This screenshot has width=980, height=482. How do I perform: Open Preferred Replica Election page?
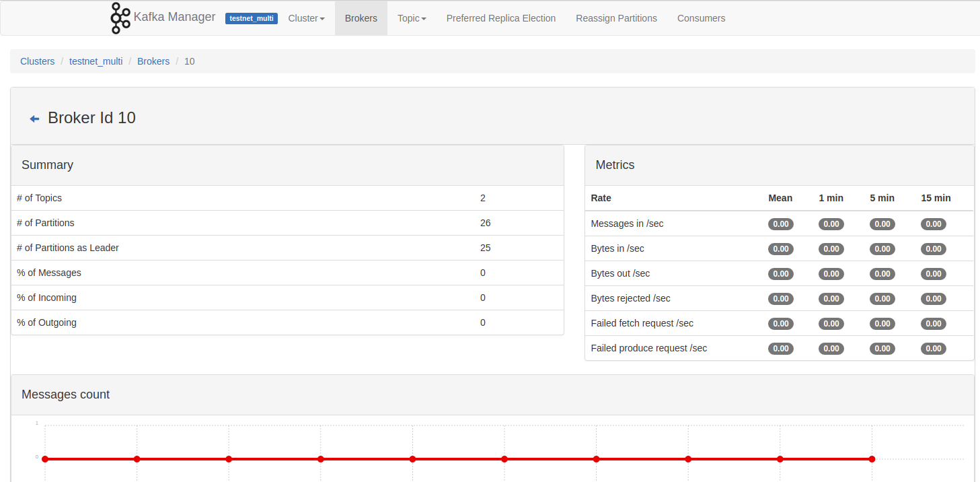pyautogui.click(x=501, y=18)
